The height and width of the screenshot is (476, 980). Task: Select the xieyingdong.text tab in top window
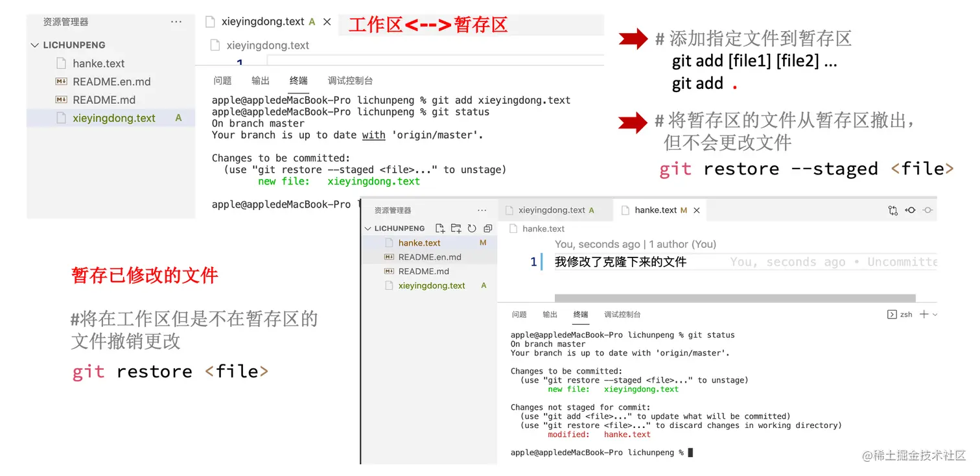(268, 21)
